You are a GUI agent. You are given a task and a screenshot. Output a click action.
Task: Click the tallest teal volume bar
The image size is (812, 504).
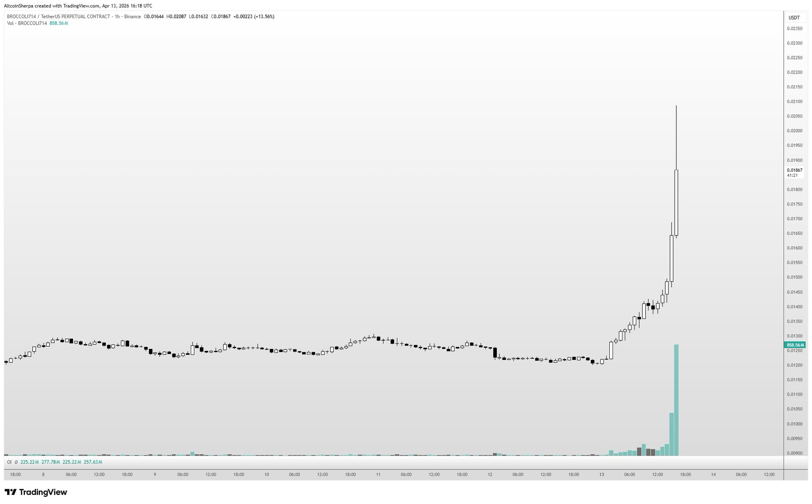[x=676, y=400]
